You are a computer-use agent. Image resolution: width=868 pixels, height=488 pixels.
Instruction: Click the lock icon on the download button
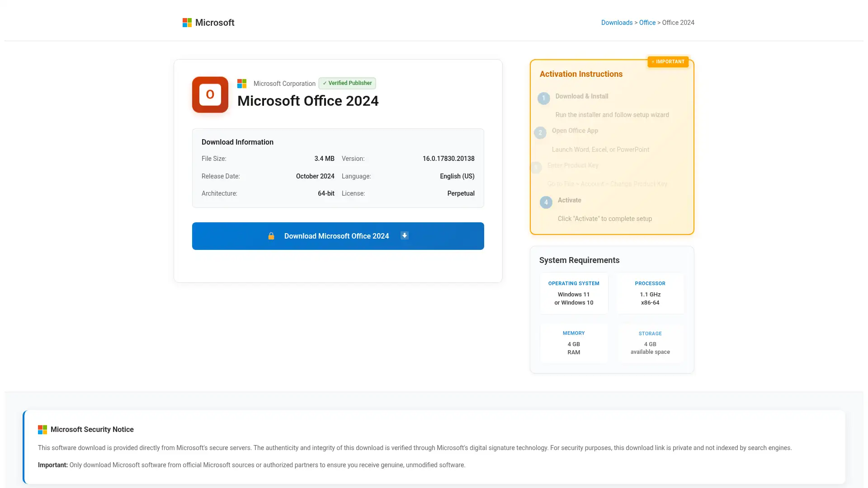[271, 236]
